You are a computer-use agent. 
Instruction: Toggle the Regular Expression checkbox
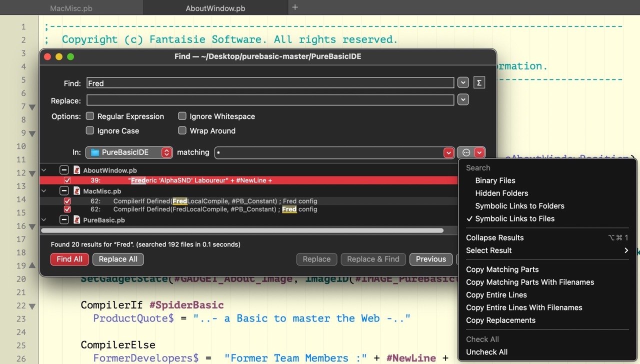[x=90, y=116]
